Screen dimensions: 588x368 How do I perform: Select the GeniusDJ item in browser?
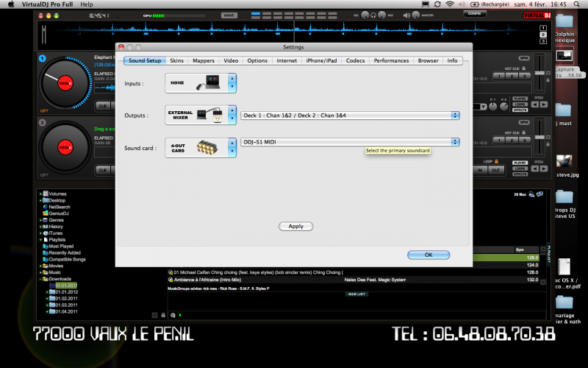60,213
